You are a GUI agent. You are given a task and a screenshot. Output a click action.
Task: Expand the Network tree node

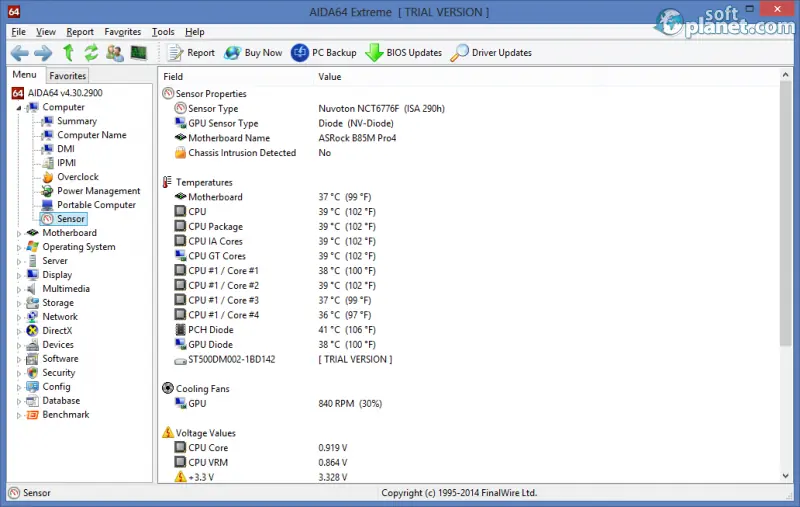click(x=19, y=318)
